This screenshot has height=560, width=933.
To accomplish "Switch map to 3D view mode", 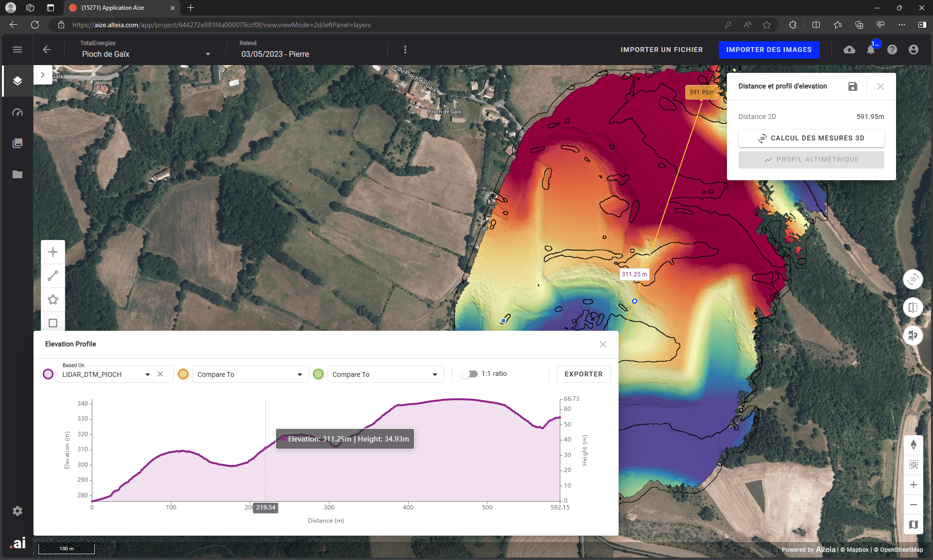I will tap(913, 279).
